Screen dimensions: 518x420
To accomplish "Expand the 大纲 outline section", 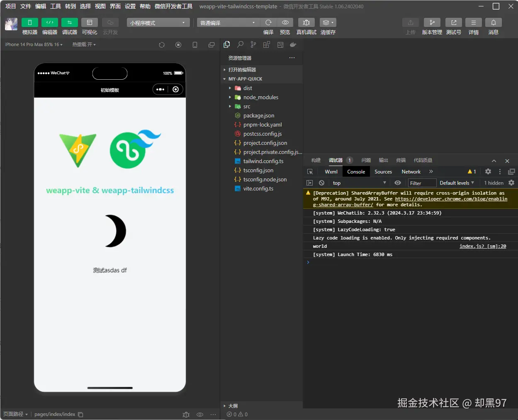I will click(x=262, y=406).
